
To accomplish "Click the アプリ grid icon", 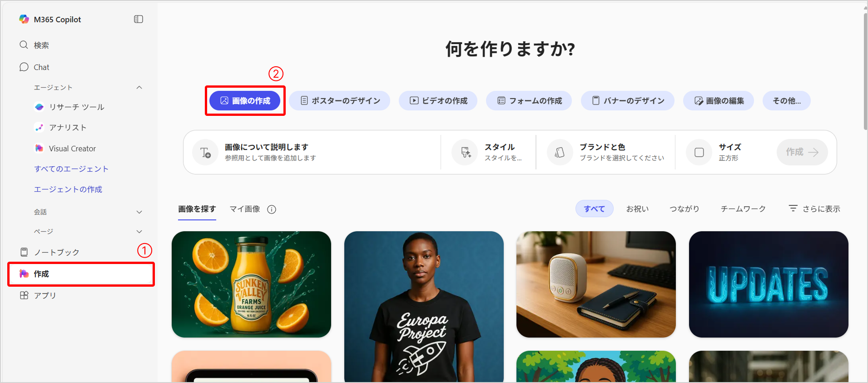I will (x=24, y=295).
